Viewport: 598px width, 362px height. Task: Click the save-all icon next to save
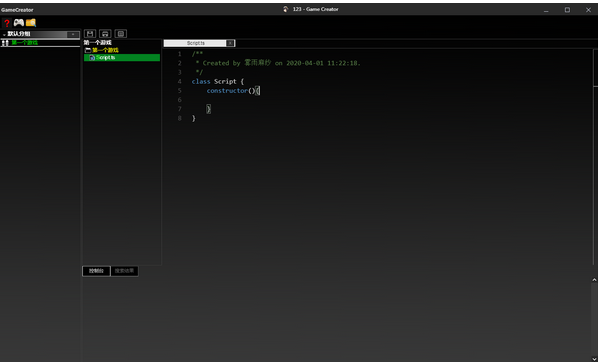pos(105,34)
